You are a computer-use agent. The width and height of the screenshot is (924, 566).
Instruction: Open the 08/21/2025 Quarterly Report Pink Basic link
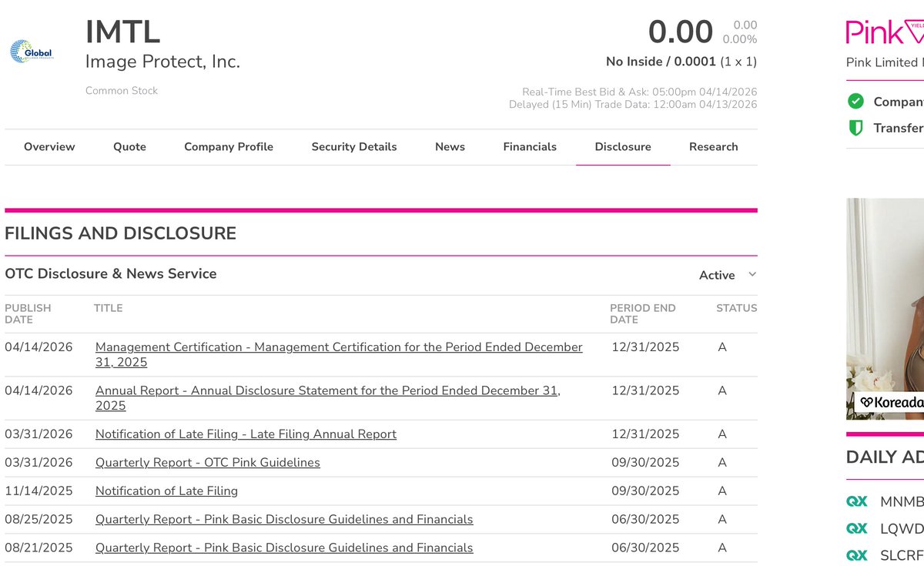[284, 548]
